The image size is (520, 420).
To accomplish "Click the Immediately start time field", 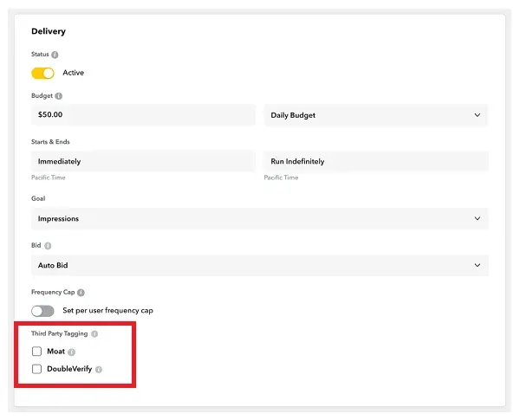I will 143,161.
